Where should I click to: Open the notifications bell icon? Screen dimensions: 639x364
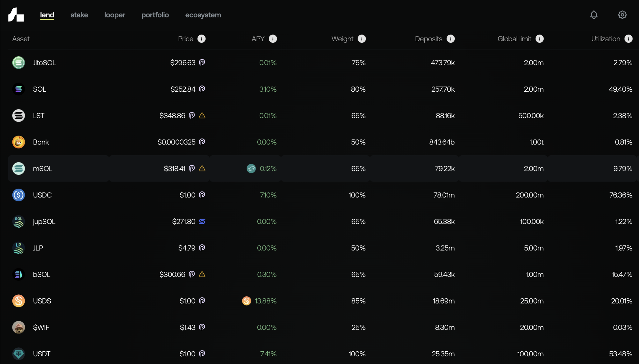[594, 15]
